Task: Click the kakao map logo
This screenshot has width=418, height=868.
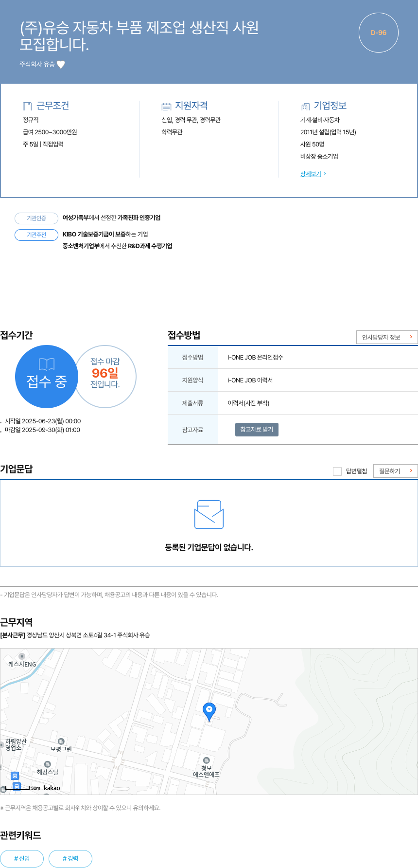Action: tap(52, 788)
